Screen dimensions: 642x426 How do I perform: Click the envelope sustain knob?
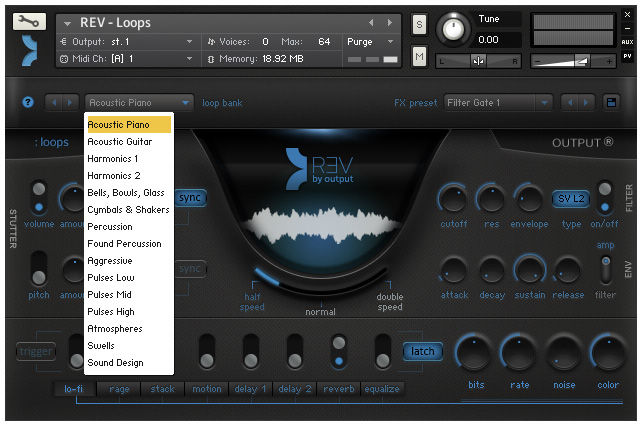click(x=529, y=270)
